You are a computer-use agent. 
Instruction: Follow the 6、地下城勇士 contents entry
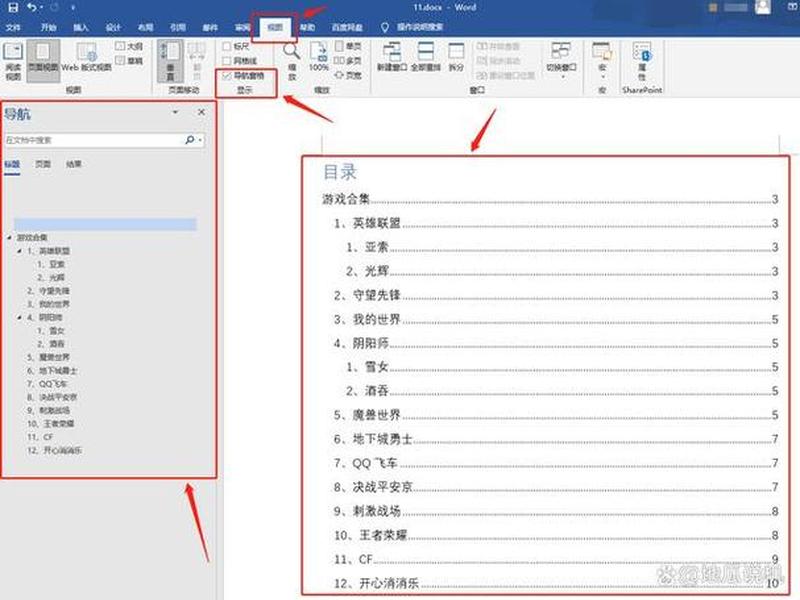(x=556, y=439)
